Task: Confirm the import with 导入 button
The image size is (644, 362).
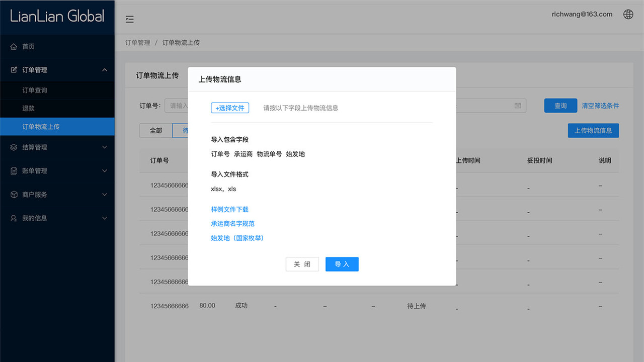Action: [x=342, y=264]
